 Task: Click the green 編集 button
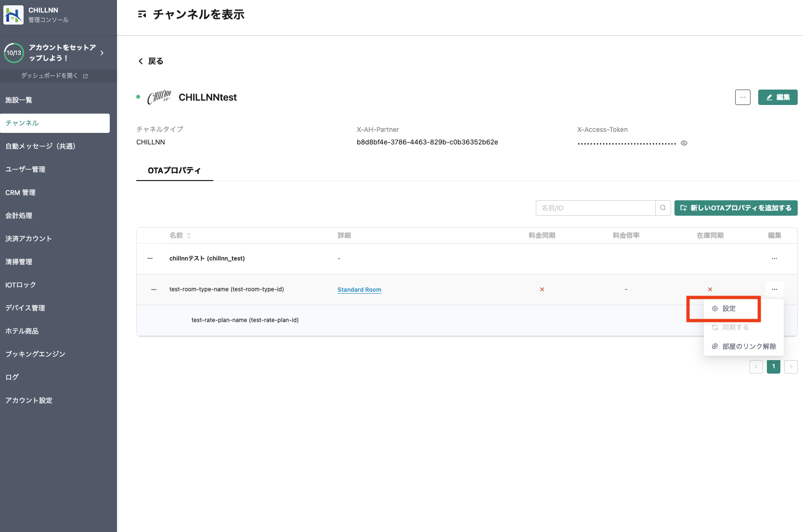[778, 97]
